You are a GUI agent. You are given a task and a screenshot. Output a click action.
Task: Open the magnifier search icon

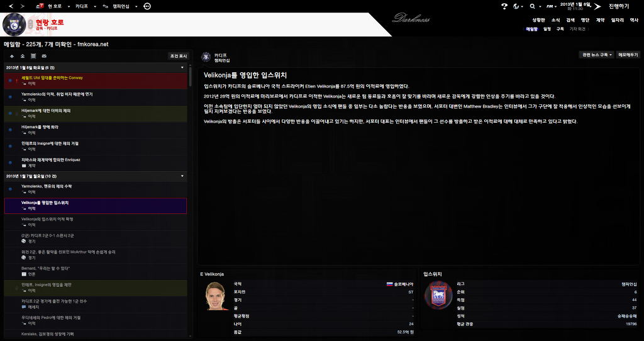tap(533, 6)
